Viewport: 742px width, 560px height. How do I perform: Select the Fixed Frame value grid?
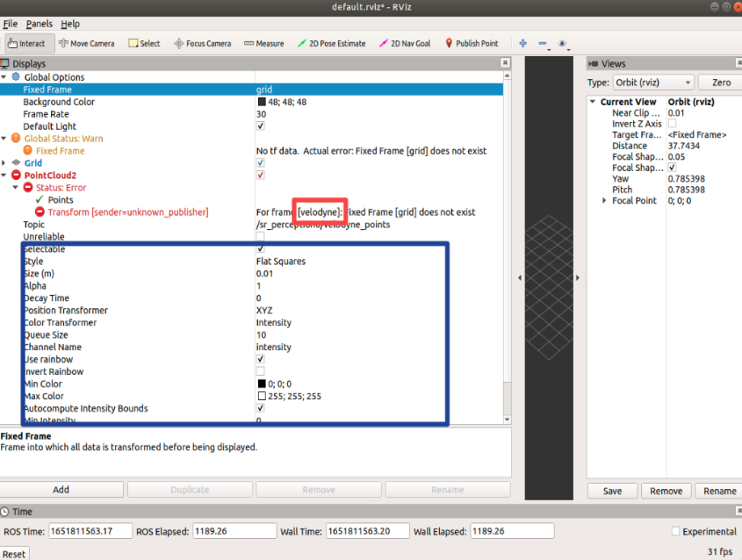[264, 90]
